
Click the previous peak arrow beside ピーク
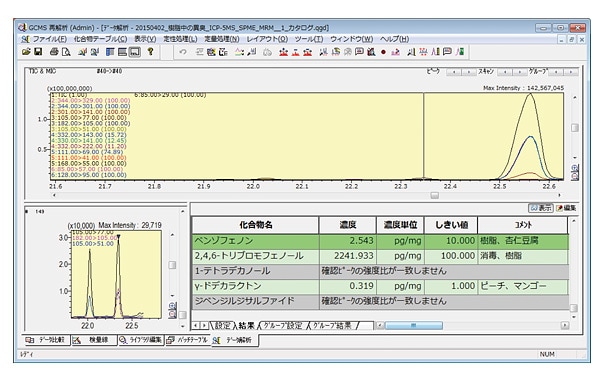click(x=454, y=72)
